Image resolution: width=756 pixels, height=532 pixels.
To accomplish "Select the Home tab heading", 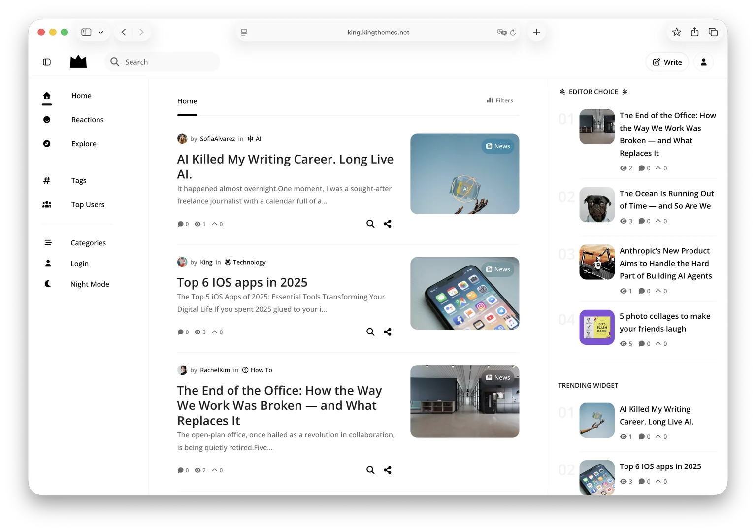I will click(187, 101).
